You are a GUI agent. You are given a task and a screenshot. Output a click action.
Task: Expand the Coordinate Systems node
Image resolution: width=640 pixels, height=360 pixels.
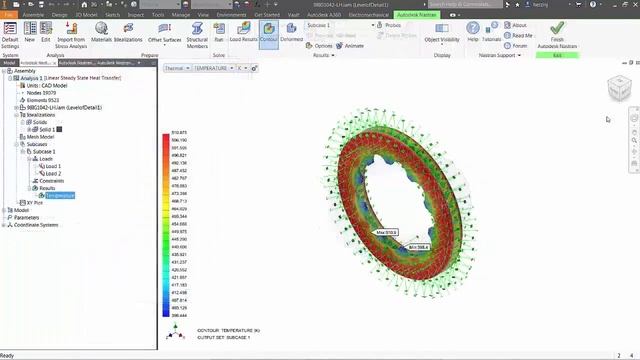point(4,225)
